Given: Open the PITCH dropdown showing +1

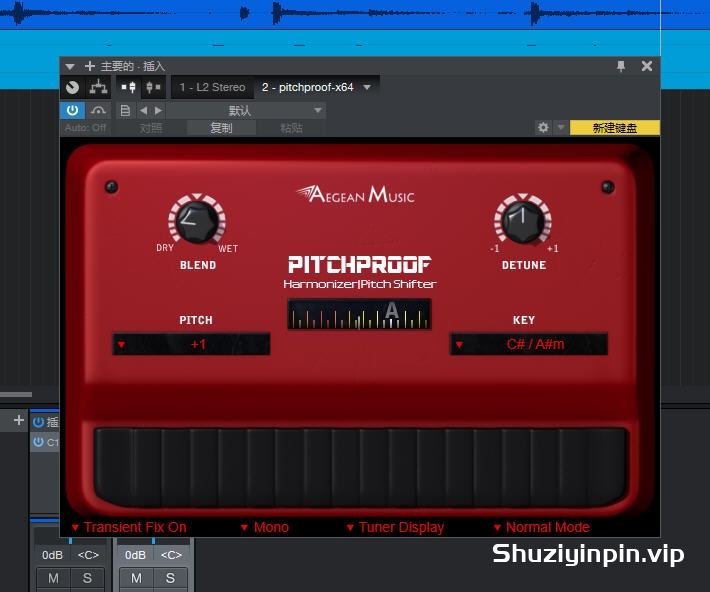Looking at the screenshot, I should click(x=191, y=344).
